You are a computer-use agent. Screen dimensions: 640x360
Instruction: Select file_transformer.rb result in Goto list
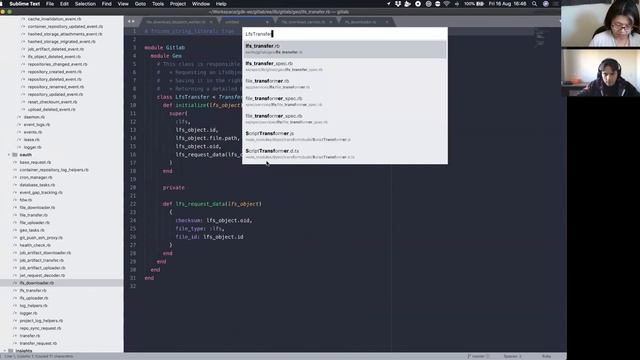(344, 84)
